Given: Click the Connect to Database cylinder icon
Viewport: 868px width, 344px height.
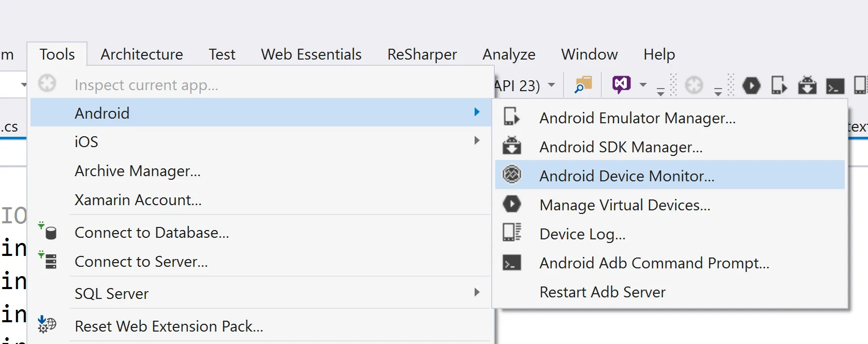Looking at the screenshot, I should tap(48, 231).
